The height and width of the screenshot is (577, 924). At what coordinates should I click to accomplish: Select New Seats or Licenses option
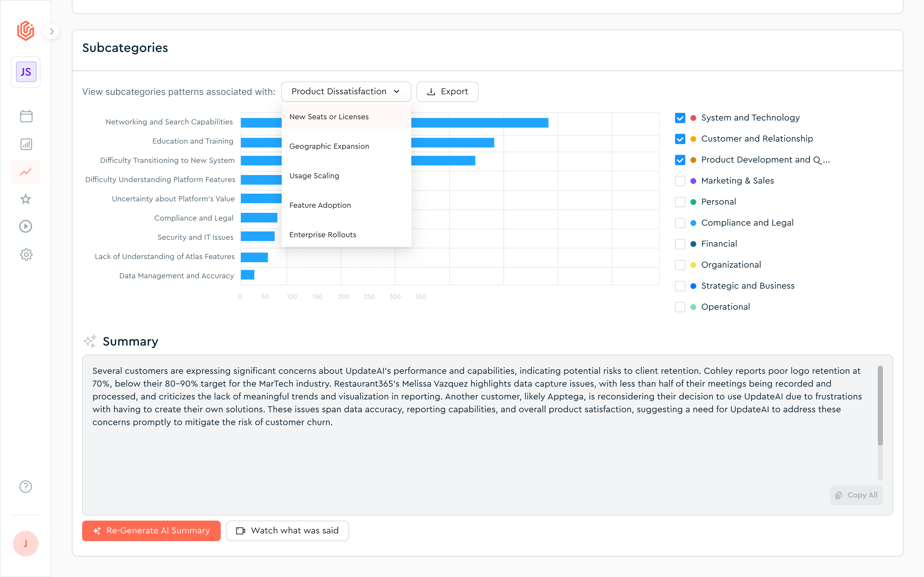tap(329, 117)
